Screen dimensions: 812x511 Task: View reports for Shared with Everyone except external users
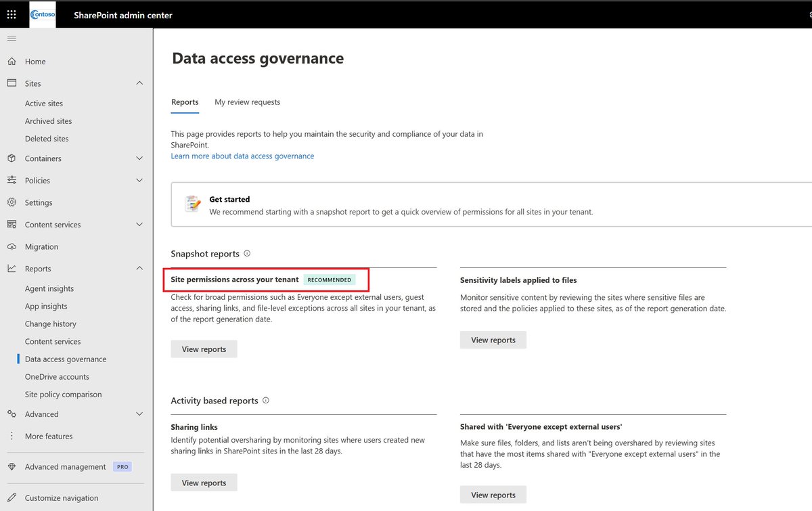tap(493, 495)
